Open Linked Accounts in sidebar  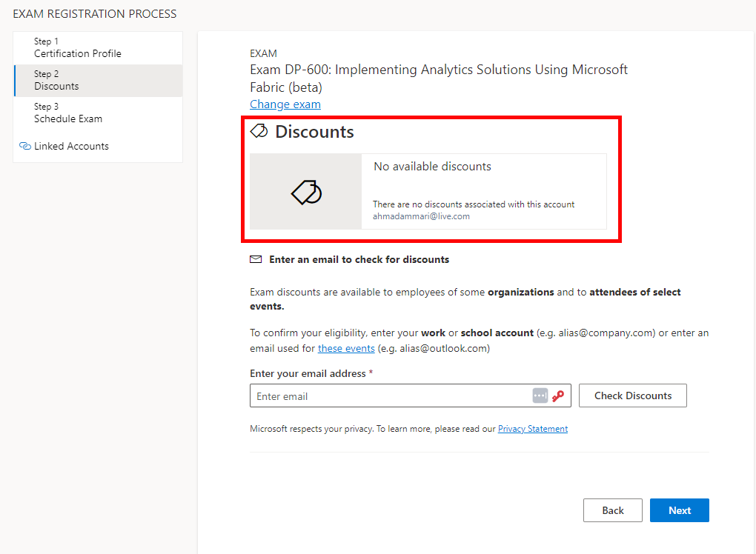coord(71,146)
